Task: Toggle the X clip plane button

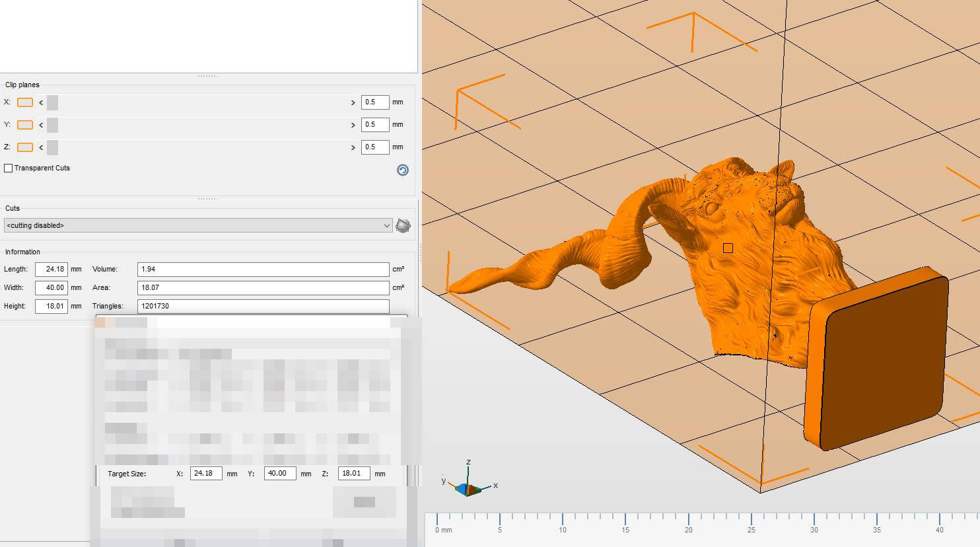Action: (25, 102)
